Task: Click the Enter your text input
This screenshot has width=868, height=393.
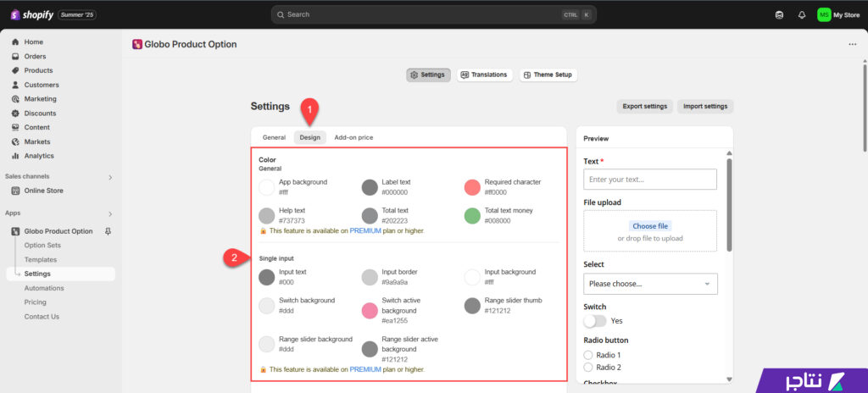Action: point(650,180)
